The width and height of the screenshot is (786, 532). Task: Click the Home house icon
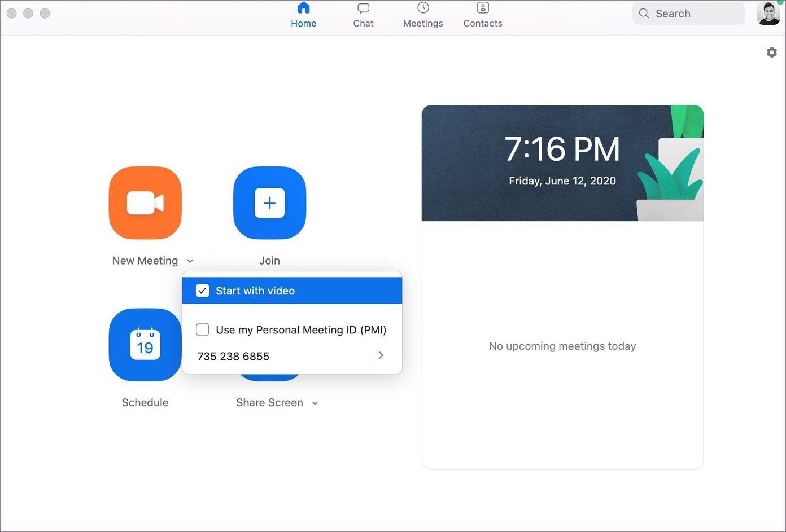click(304, 8)
